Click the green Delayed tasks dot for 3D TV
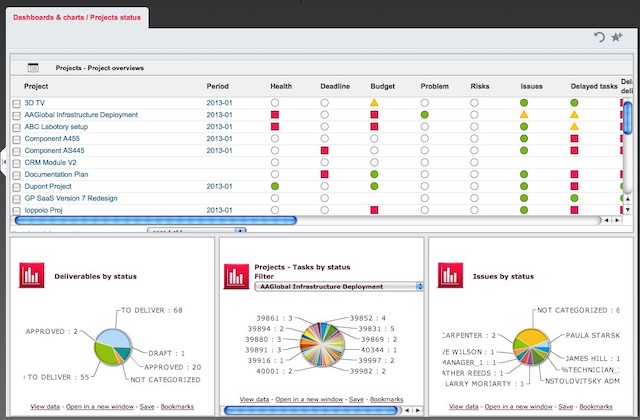Image resolution: width=640 pixels, height=420 pixels. point(574,103)
